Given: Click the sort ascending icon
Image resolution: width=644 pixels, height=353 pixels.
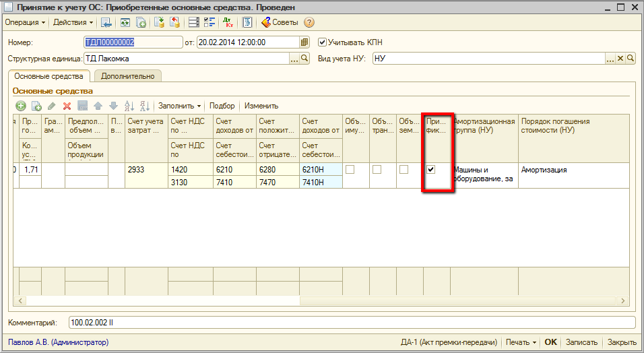Looking at the screenshot, I should pyautogui.click(x=129, y=106).
